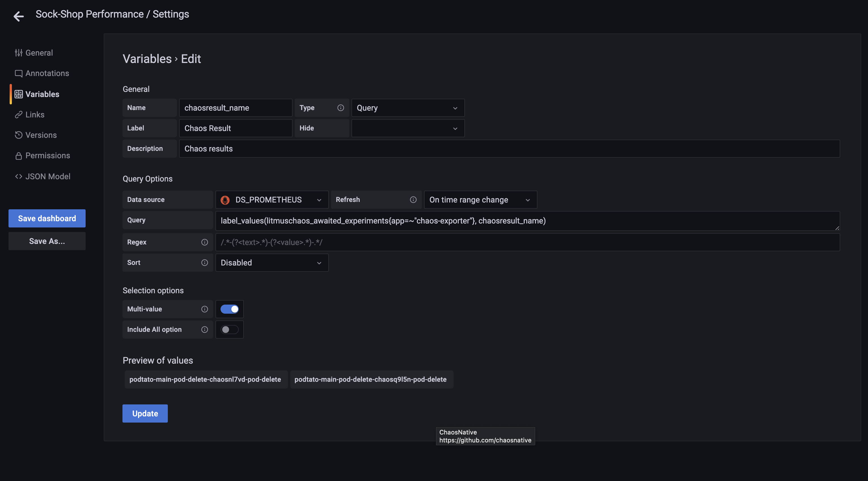The height and width of the screenshot is (481, 868).
Task: Open the empty Hide dropdown
Action: (x=407, y=128)
